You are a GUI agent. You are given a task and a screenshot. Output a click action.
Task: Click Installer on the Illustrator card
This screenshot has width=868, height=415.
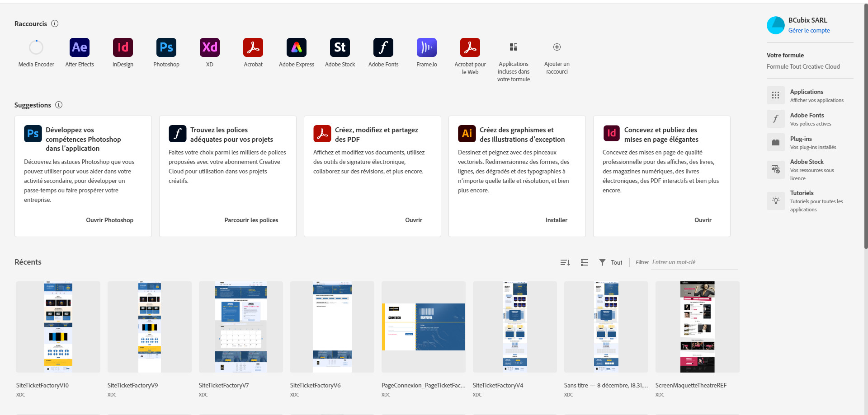pyautogui.click(x=557, y=220)
